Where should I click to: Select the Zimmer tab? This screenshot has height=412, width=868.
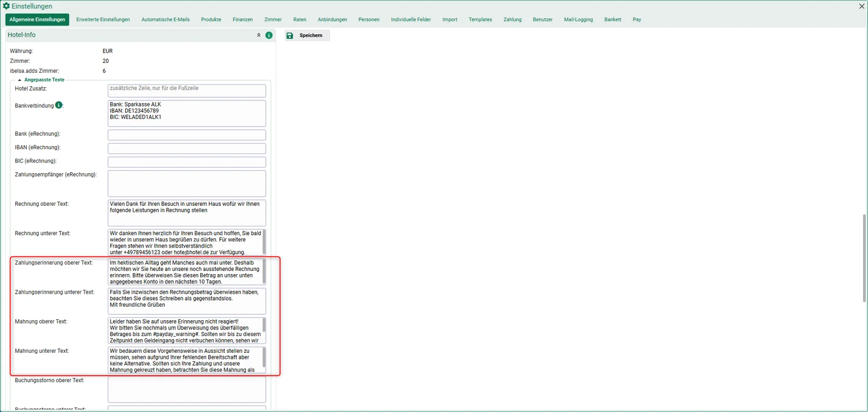[273, 20]
